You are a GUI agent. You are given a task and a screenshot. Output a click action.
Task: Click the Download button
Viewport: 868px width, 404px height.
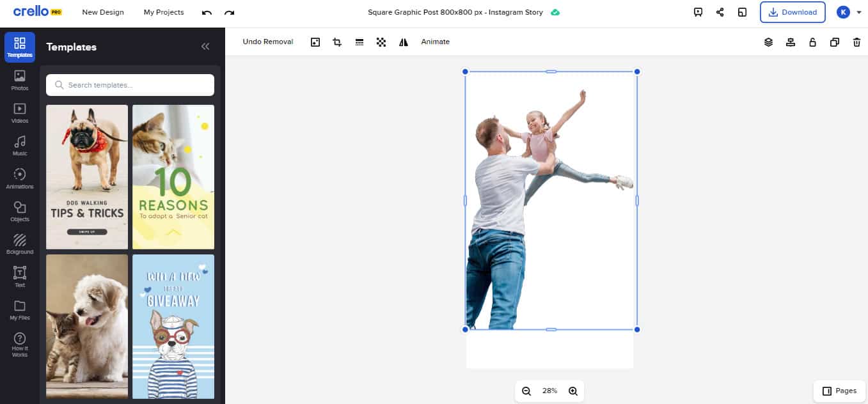click(x=793, y=12)
